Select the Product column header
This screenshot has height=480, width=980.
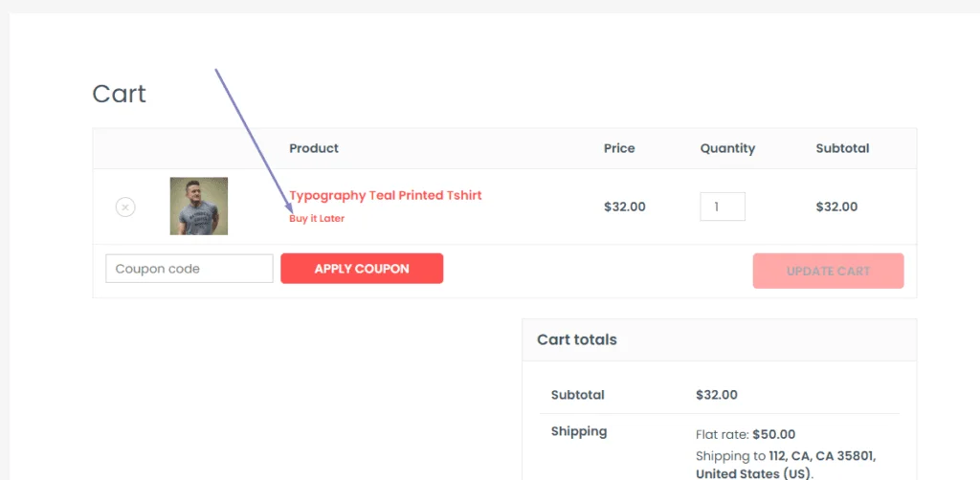tap(314, 148)
